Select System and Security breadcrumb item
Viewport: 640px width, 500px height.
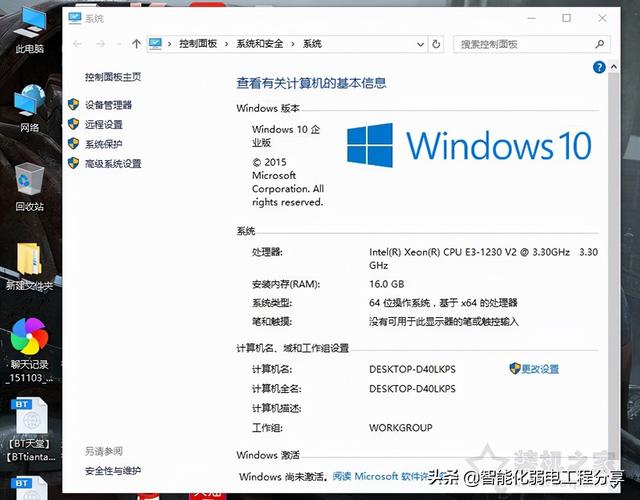coord(260,44)
